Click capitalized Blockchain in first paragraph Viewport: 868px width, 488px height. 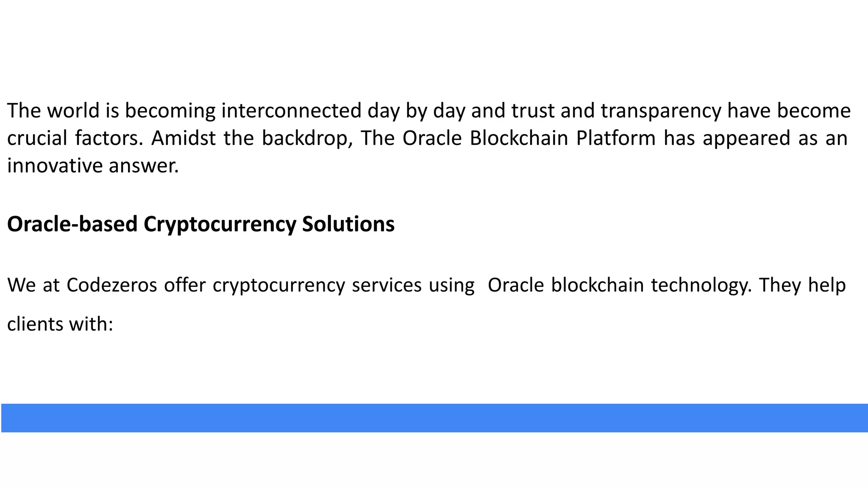click(518, 138)
